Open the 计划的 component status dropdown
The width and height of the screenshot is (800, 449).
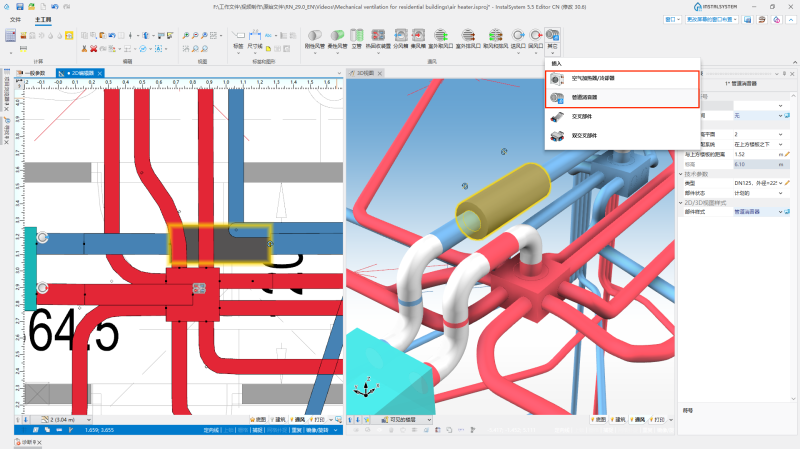[780, 193]
